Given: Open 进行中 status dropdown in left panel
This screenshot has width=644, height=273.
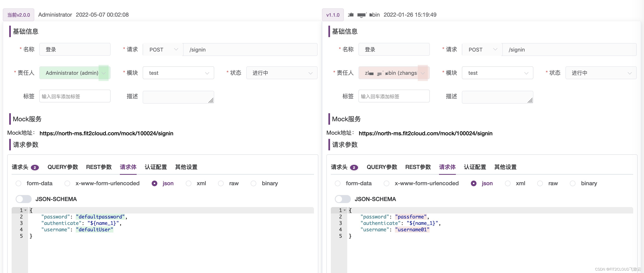Looking at the screenshot, I should coord(282,73).
